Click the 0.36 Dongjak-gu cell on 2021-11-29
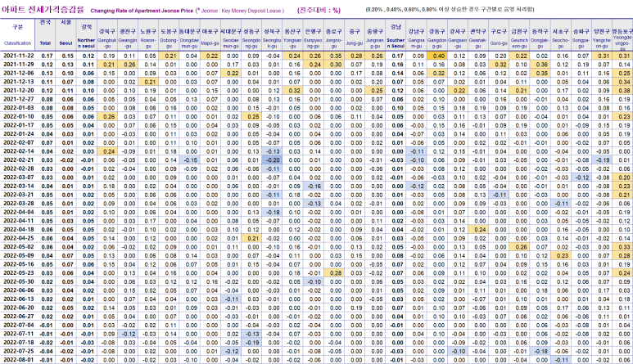 pos(540,65)
